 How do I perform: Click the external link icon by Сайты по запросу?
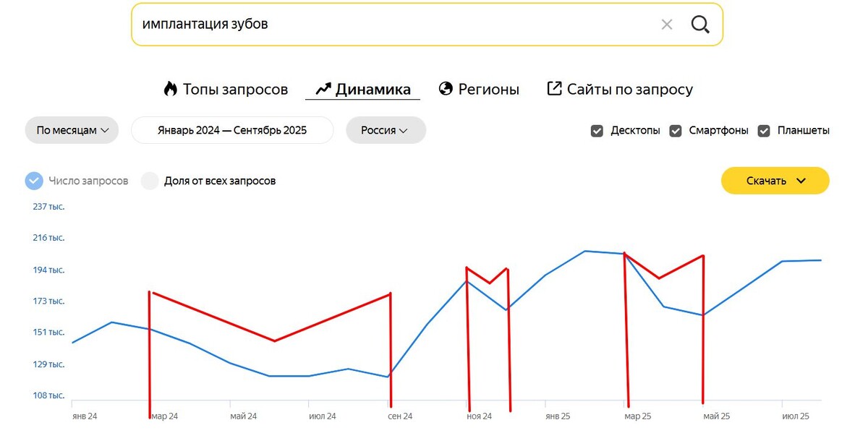click(x=553, y=88)
